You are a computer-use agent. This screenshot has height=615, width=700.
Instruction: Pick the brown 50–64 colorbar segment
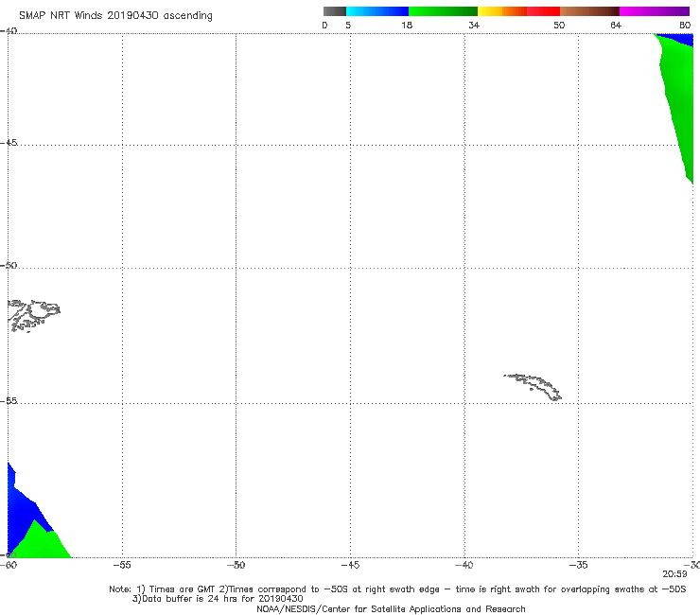(589, 11)
